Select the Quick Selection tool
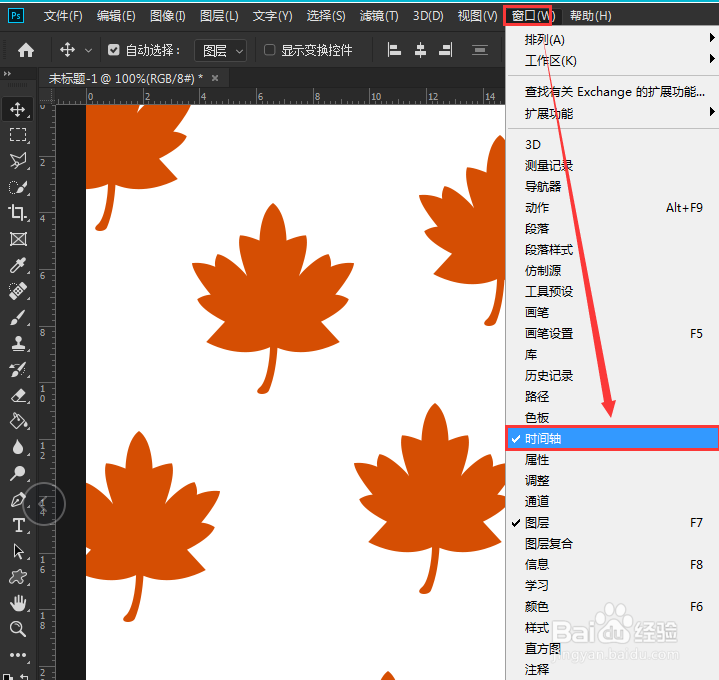The height and width of the screenshot is (680, 719). pos(18,187)
